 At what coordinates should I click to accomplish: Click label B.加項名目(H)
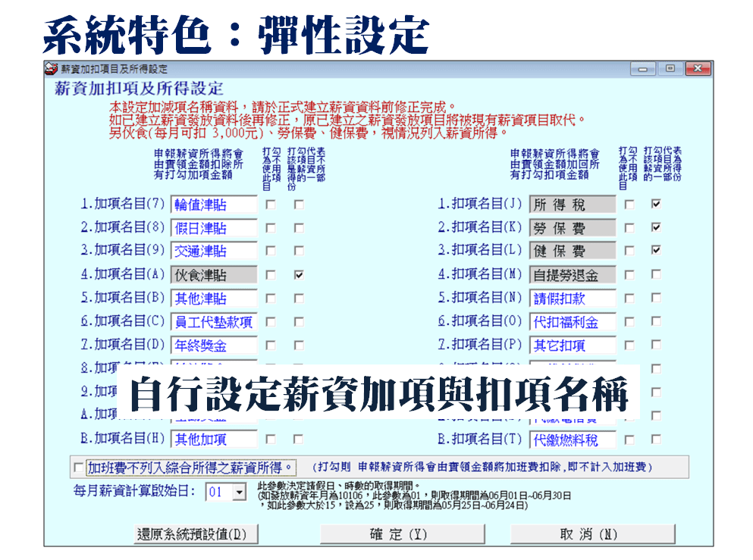point(122,438)
